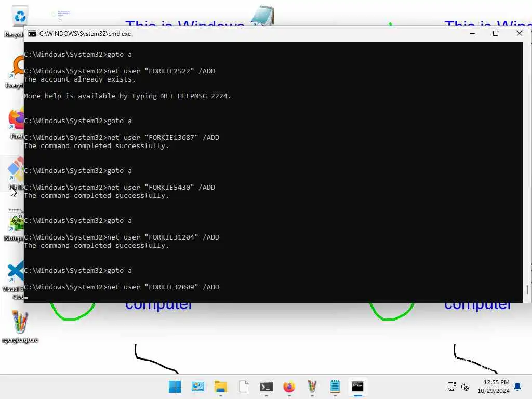This screenshot has height=399, width=532.
Task: Click the muted volume tray icon
Action: pos(465,387)
